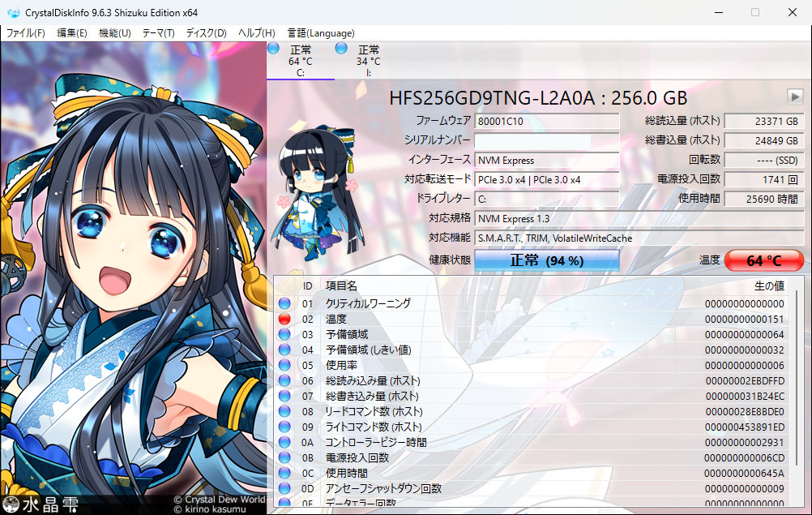Click the rotation rate value ---- (SSD)
The width and height of the screenshot is (812, 515).
[764, 161]
